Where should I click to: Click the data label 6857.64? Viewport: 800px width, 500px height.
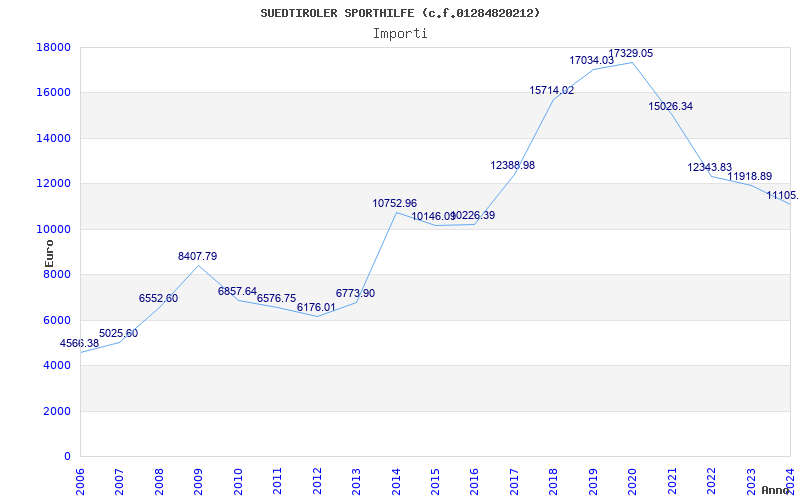237,291
